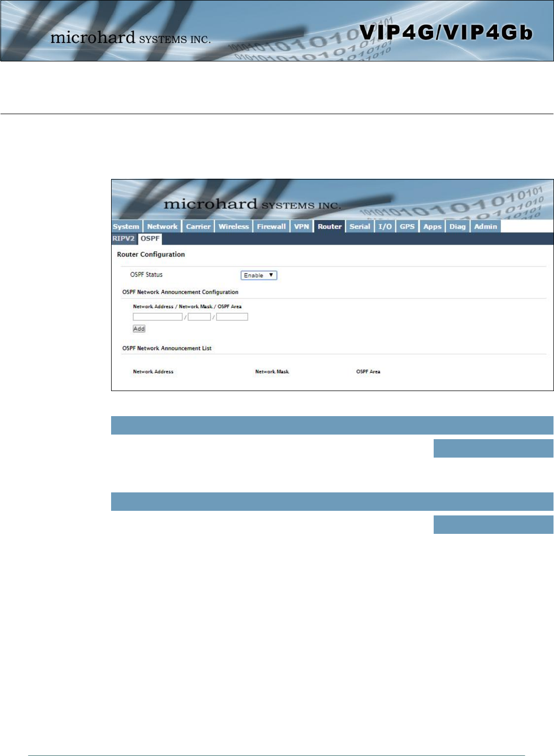Click the Network Address input field
The image size is (554, 756).
(158, 317)
